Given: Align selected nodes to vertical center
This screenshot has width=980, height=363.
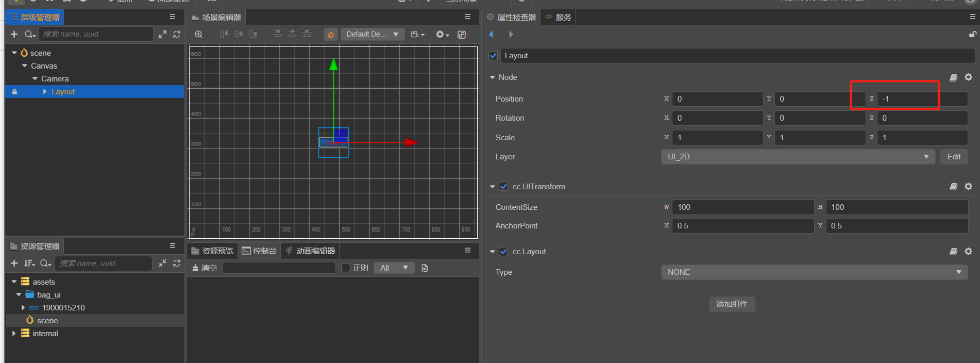Looking at the screenshot, I should click(239, 34).
